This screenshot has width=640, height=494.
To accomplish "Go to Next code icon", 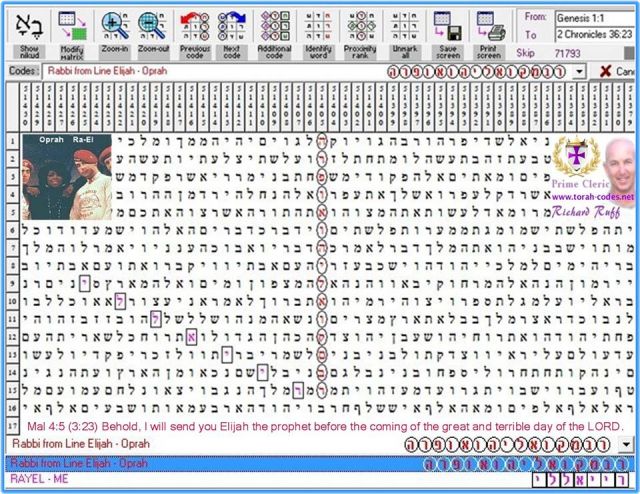I will click(x=231, y=26).
